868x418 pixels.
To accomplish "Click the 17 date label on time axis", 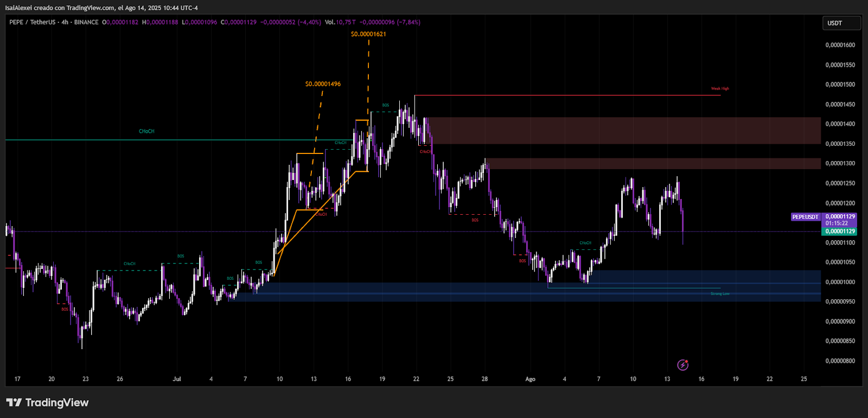I will click(x=17, y=379).
